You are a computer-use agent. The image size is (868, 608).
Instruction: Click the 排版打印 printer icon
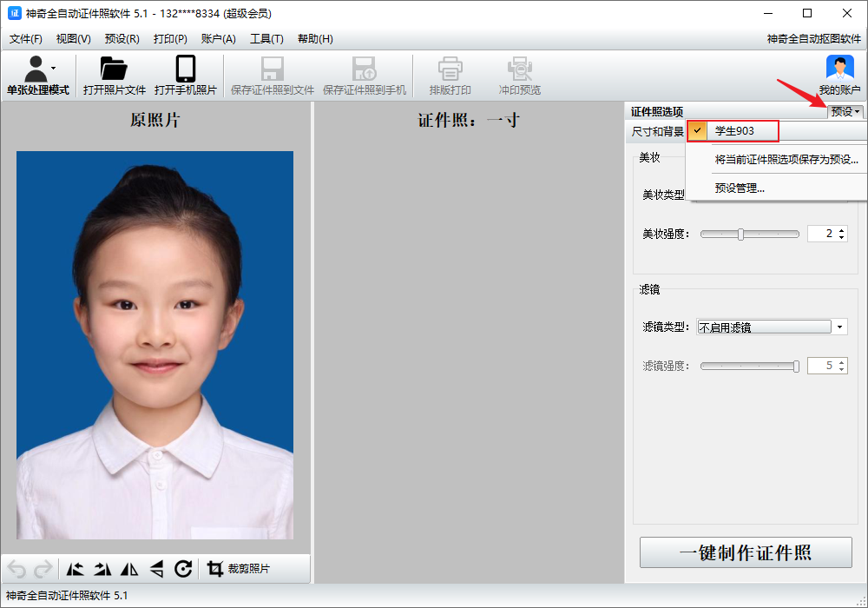pos(450,69)
